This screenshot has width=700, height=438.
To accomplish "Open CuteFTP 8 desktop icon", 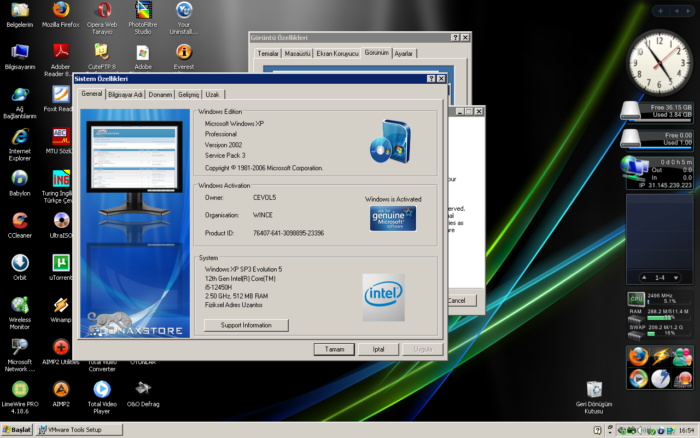I will click(102, 57).
